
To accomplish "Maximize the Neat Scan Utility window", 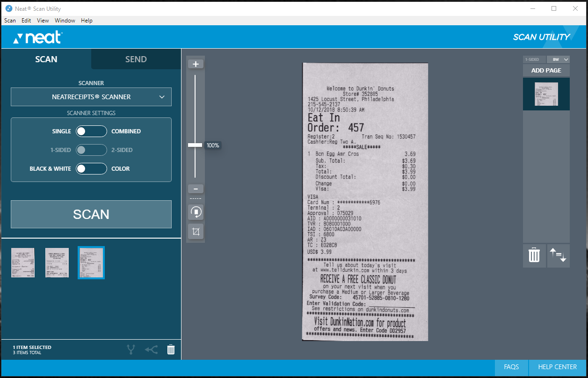I will tap(554, 8).
